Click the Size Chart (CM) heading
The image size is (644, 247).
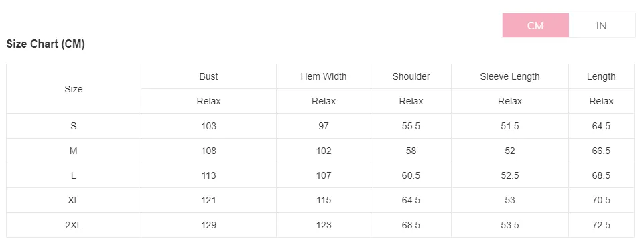46,44
